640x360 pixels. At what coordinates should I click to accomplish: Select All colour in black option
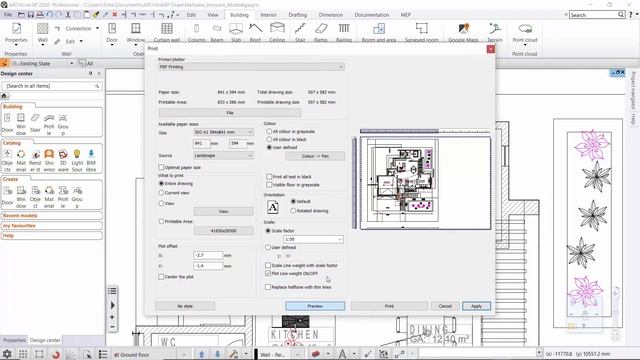point(269,139)
